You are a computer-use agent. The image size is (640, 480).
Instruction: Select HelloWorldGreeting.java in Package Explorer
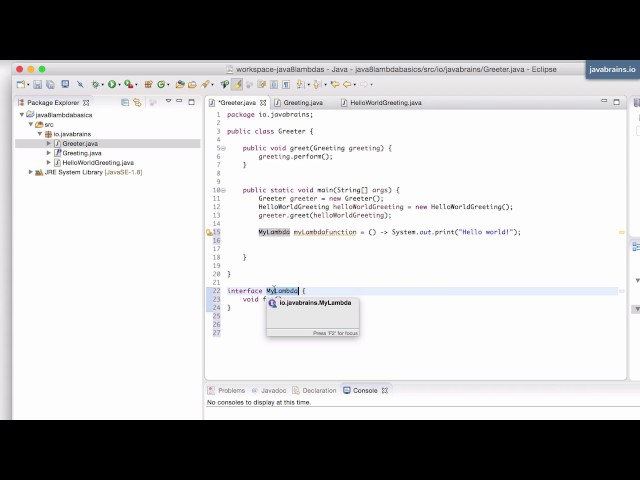click(x=98, y=162)
